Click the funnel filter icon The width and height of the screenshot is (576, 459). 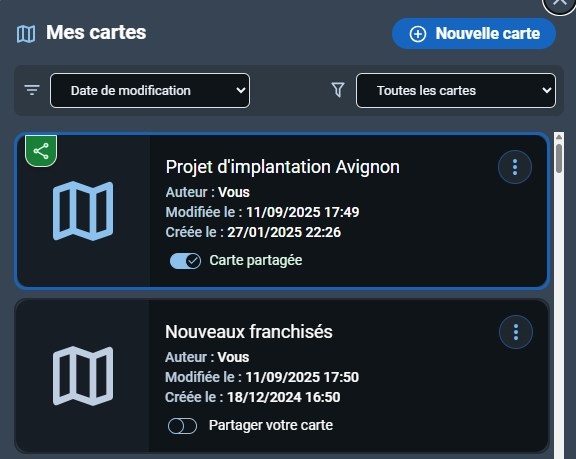point(338,90)
